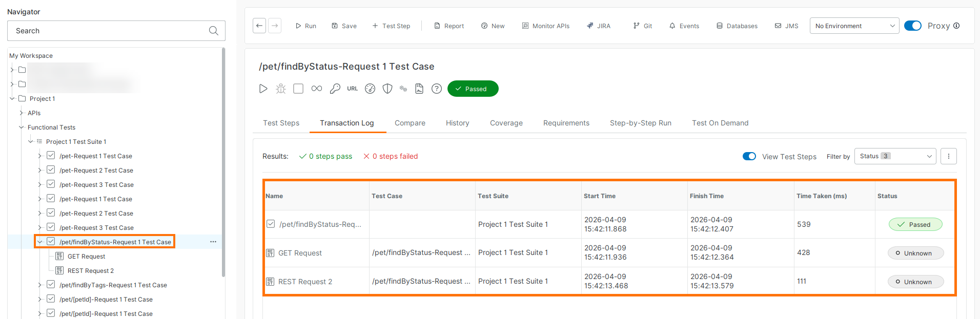Click the shield security test icon
This screenshot has height=319, width=980.
pos(387,89)
